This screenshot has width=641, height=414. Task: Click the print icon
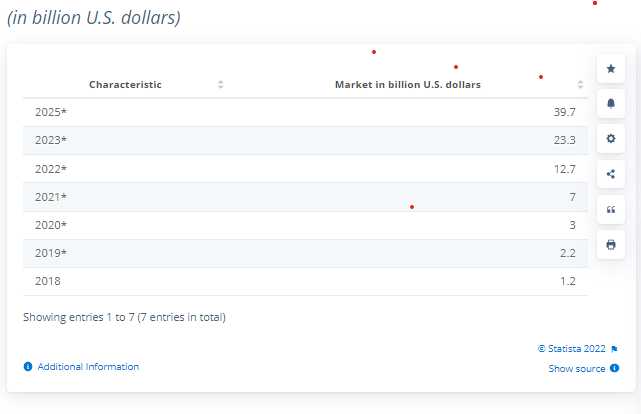(x=611, y=245)
